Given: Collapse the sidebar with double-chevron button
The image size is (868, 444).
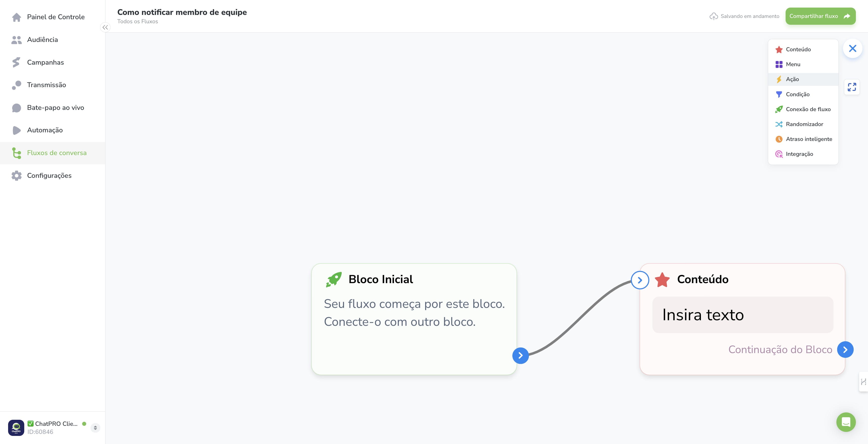Looking at the screenshot, I should (105, 28).
